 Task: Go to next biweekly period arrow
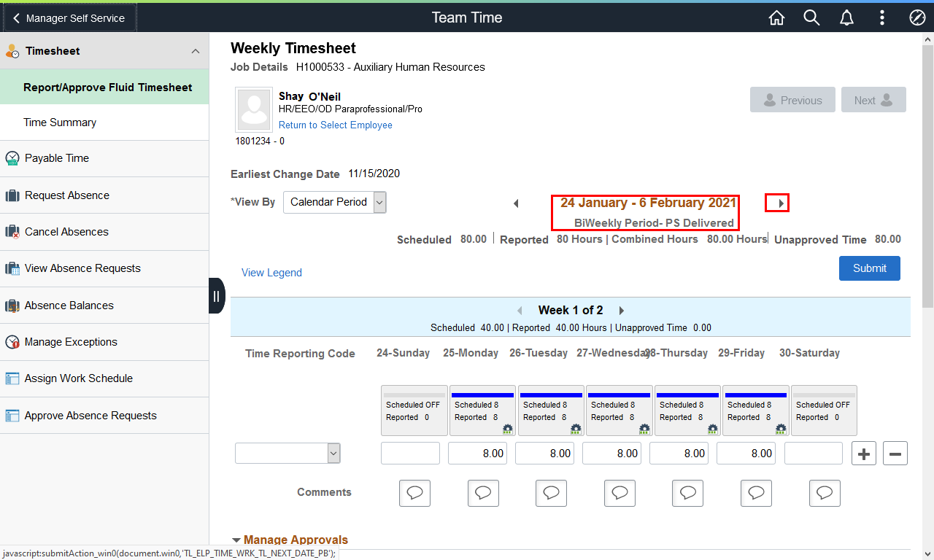(x=781, y=203)
